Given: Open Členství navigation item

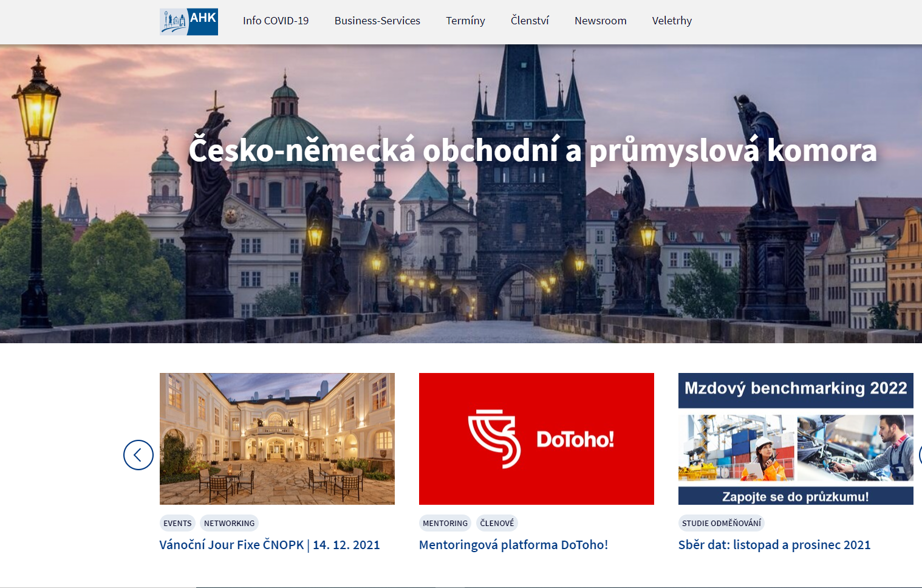Looking at the screenshot, I should 530,21.
